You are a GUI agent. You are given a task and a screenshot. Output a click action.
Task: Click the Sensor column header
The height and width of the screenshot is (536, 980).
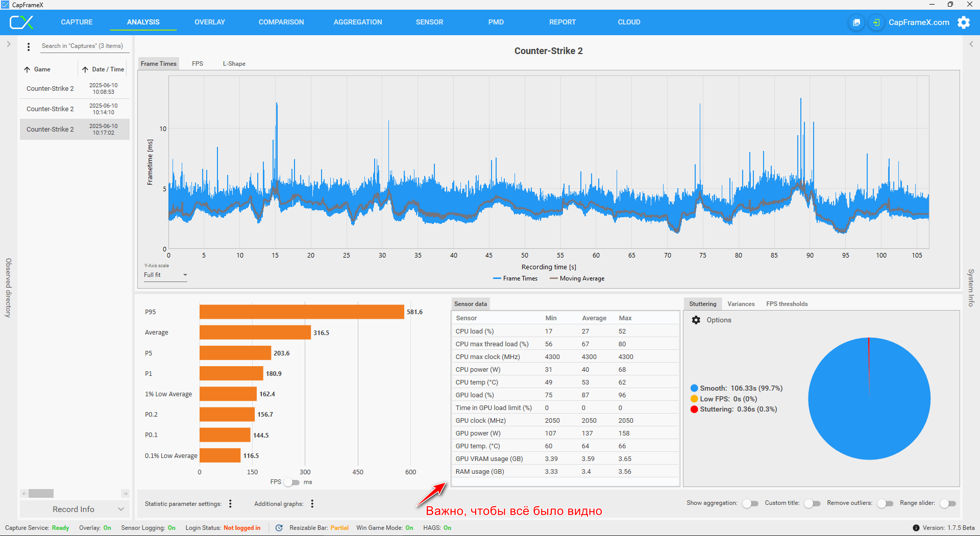[x=466, y=318]
